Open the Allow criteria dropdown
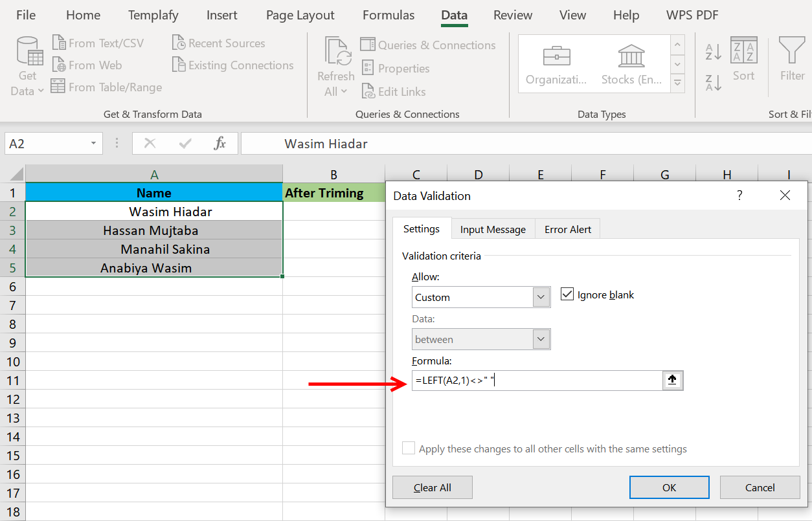Screen dimensions: 812x521 point(541,297)
